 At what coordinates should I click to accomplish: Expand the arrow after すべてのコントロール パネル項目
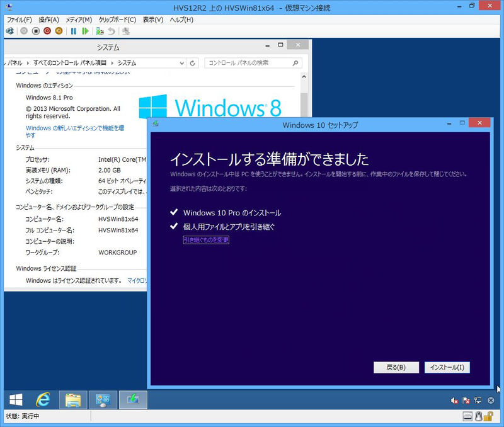pos(112,63)
